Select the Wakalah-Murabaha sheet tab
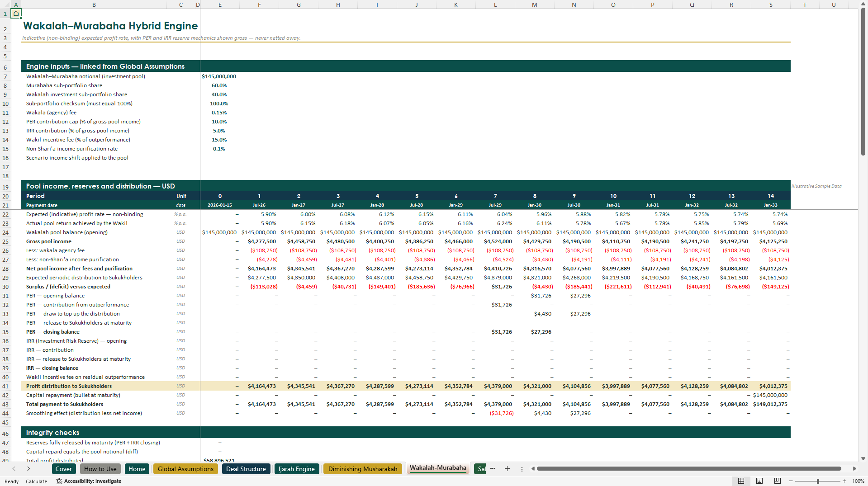Viewport: 868px width, 486px height. coord(438,468)
